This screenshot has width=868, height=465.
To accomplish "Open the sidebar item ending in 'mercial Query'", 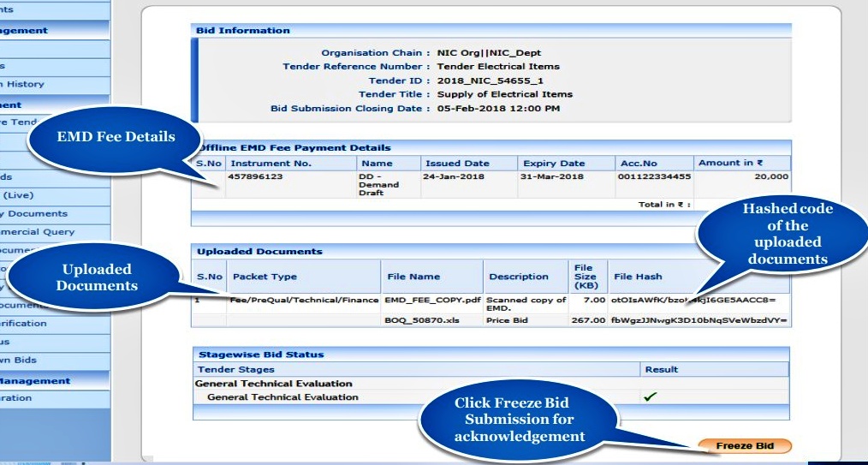I will (55, 232).
